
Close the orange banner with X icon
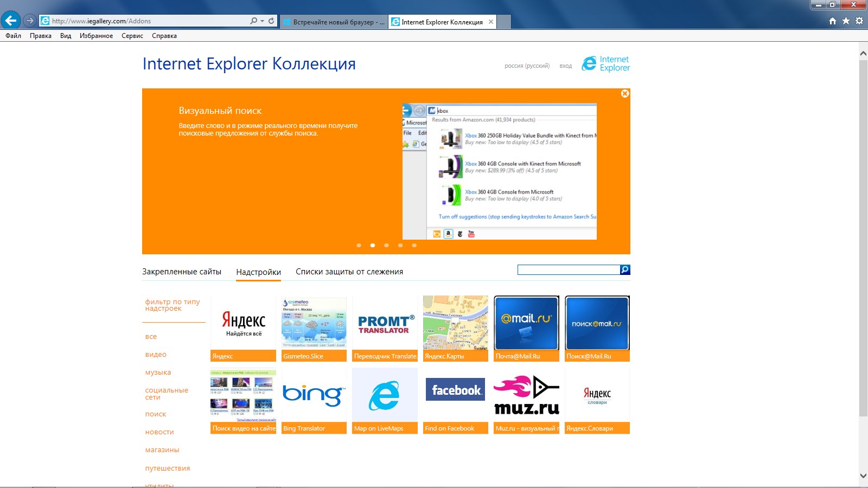point(625,94)
